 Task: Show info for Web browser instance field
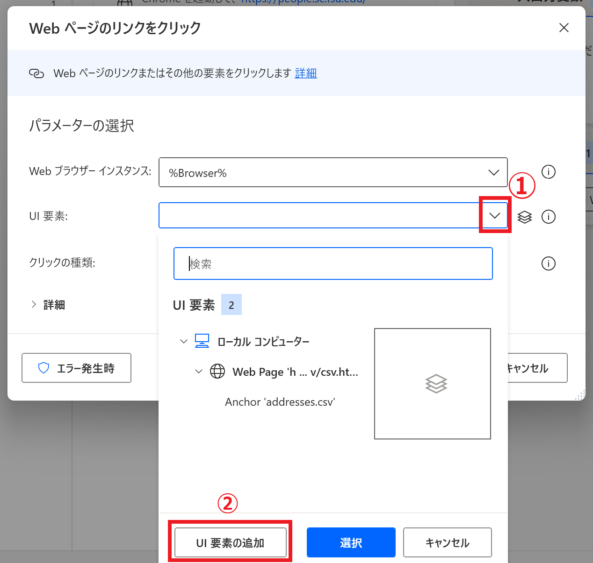(548, 172)
